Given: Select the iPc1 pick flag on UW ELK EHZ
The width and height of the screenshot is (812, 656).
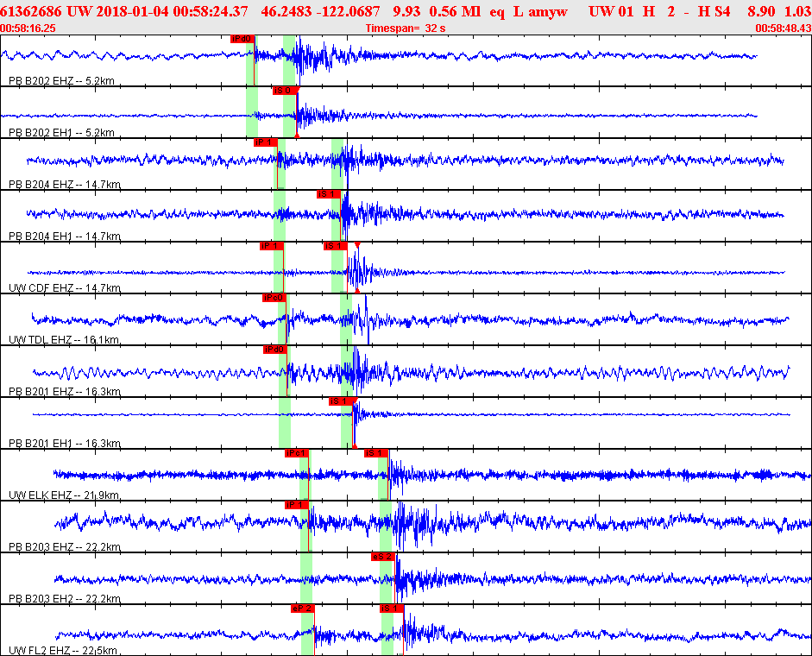Looking at the screenshot, I should [x=297, y=453].
